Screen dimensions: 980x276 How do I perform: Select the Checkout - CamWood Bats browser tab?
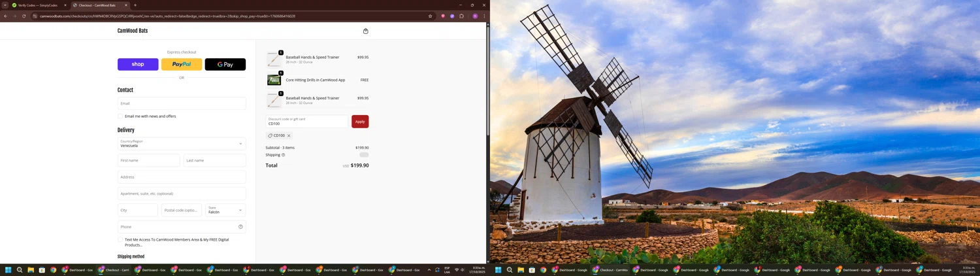coord(100,5)
